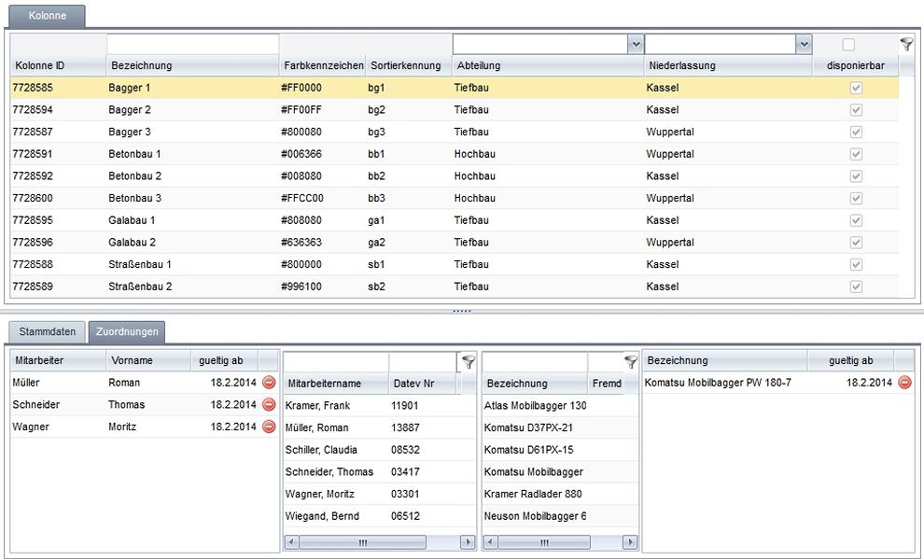
Task: Click the Bezeichnung filter input field in the Kolonne table
Action: coord(192,44)
